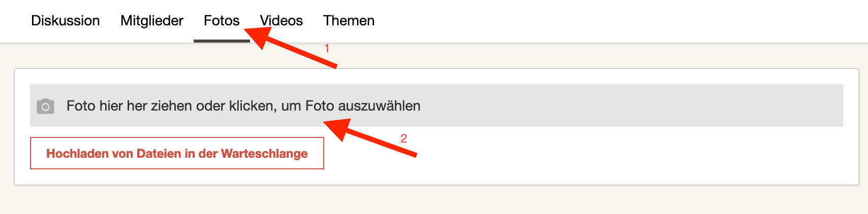This screenshot has height=214, width=868.
Task: Open the Themen tab
Action: (349, 21)
